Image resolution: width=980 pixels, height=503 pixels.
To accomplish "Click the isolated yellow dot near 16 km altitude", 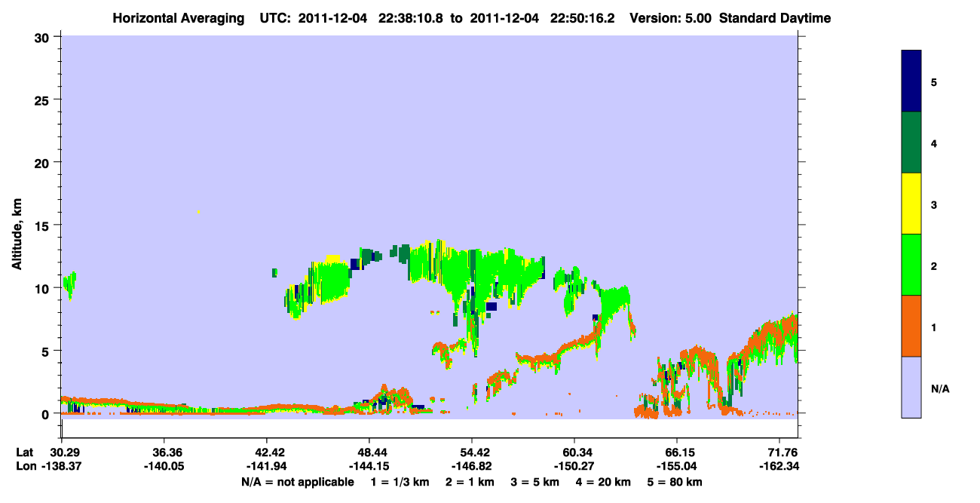I will coord(198,213).
